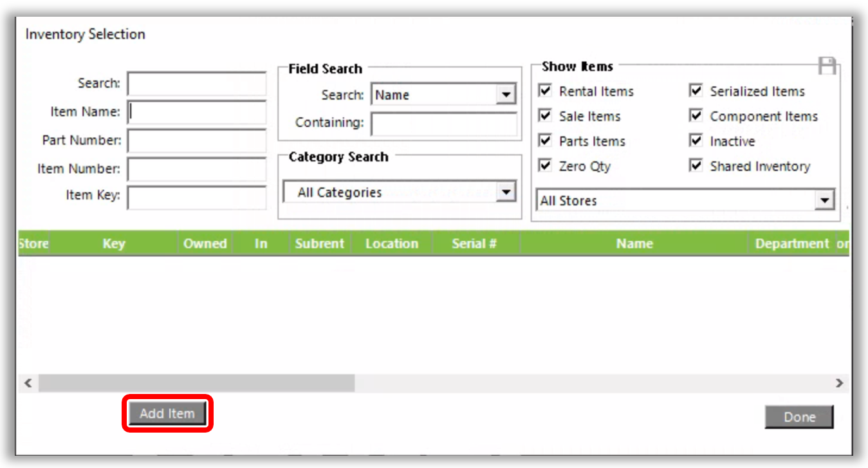The image size is (868, 468).
Task: Open the Field Search Name dropdown
Action: pos(506,95)
